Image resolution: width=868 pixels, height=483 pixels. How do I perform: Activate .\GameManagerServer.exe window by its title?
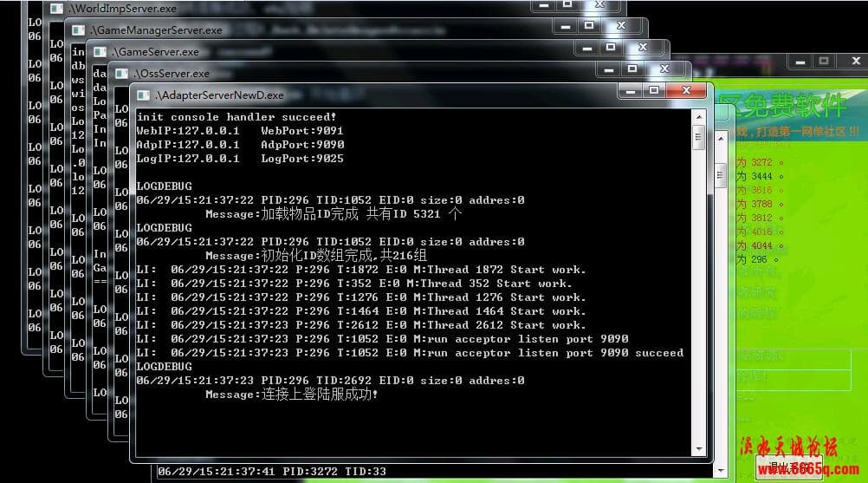[156, 30]
